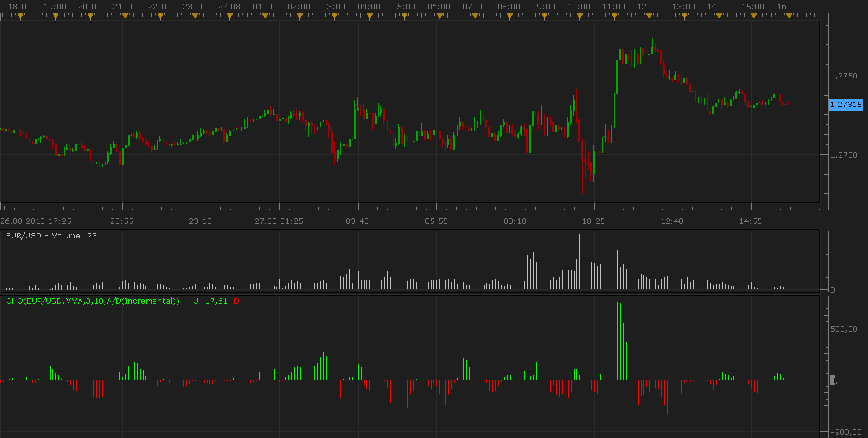Click the 23:00 time label

(195, 6)
